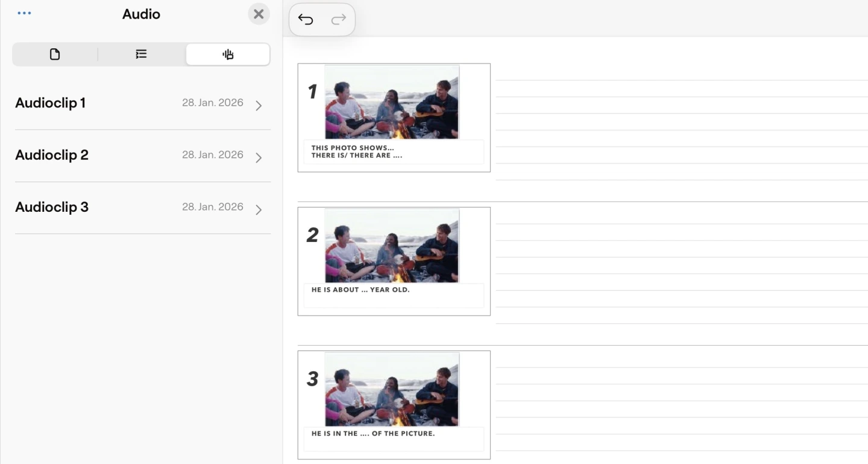Open Audioclip 2 entry
Image resolution: width=868 pixels, height=464 pixels.
tap(52, 155)
